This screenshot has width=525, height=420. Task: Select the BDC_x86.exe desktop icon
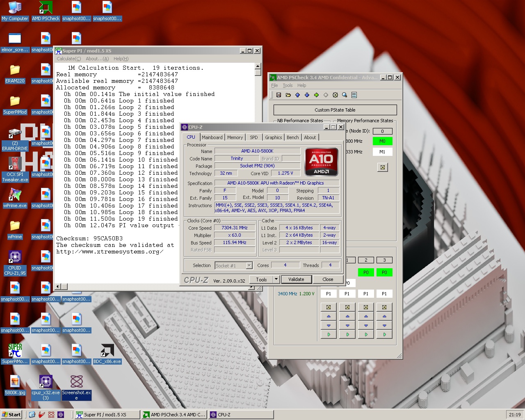tap(107, 354)
